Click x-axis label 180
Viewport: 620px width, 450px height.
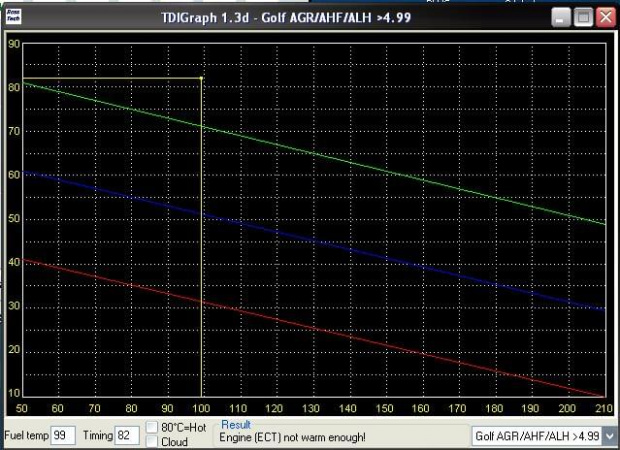[494, 408]
